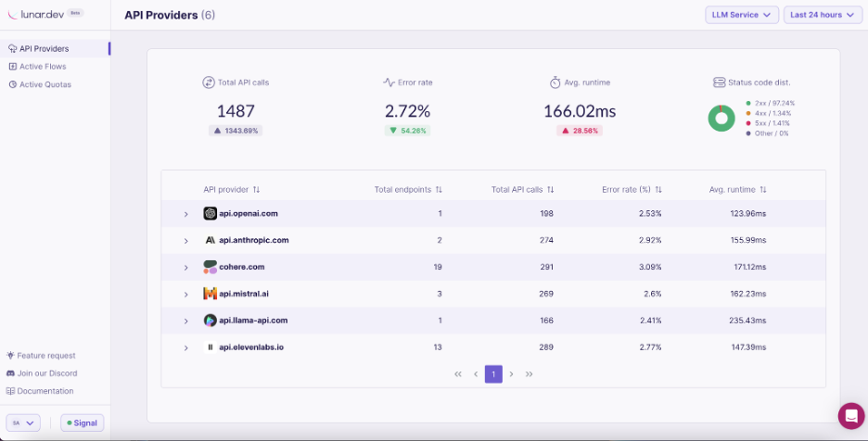The image size is (868, 441).
Task: Click the lunar.dev logo
Action: (36, 15)
